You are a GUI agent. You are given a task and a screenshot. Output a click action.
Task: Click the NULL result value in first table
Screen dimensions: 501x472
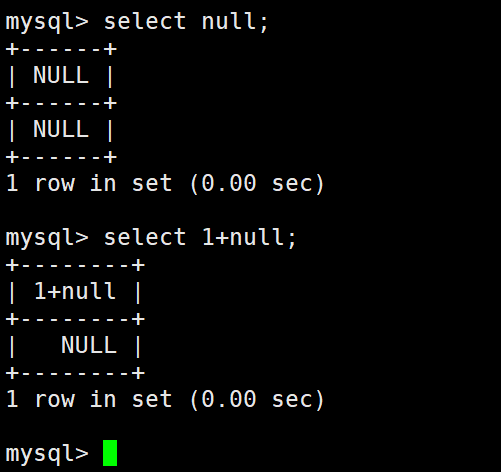click(61, 129)
